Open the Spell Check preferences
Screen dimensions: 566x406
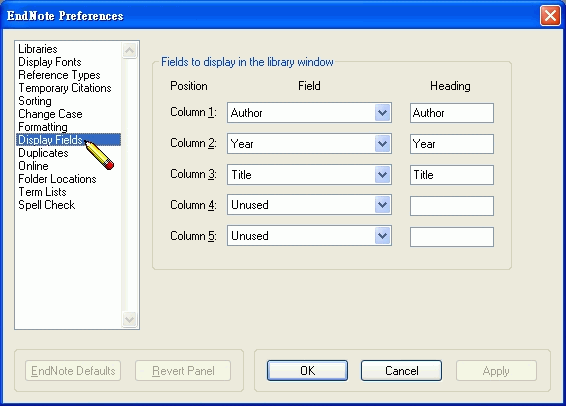(x=47, y=205)
